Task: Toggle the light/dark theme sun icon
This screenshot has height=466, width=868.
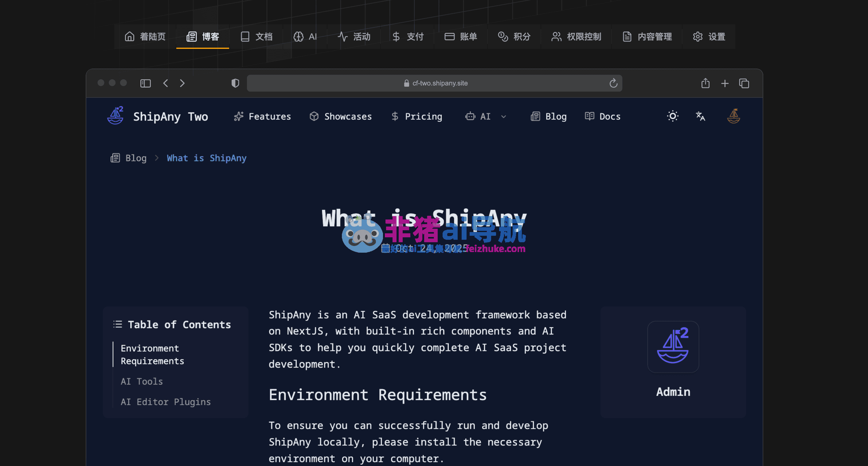Action: 673,116
